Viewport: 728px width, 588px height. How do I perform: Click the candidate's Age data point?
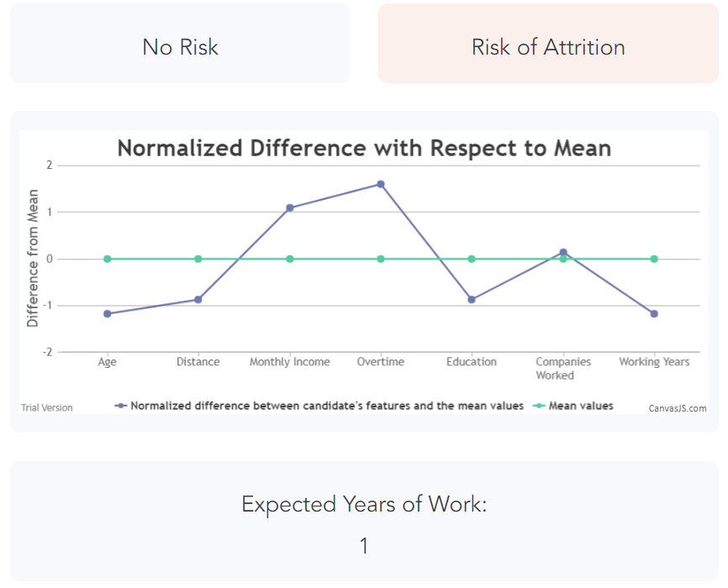108,313
